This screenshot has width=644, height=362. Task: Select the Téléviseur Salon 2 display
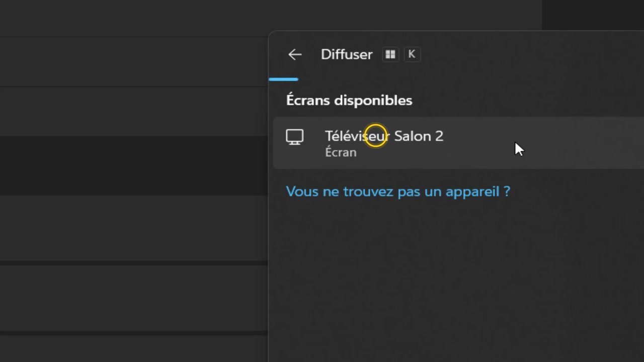458,143
